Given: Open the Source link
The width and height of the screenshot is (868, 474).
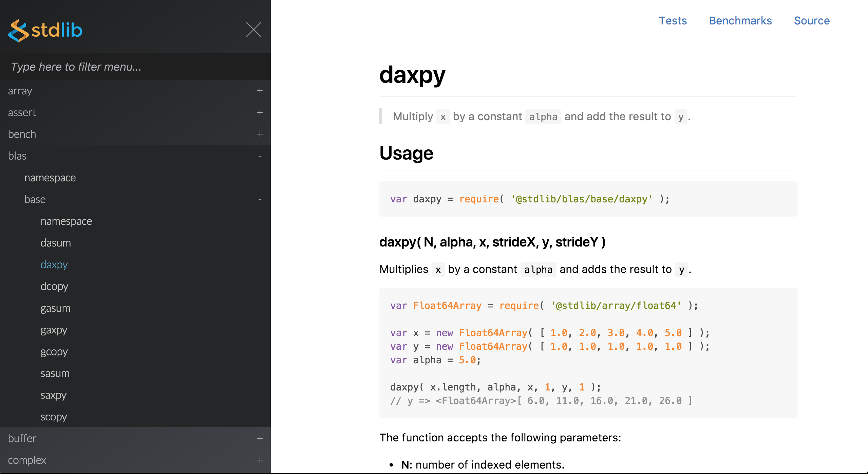Looking at the screenshot, I should (x=812, y=21).
